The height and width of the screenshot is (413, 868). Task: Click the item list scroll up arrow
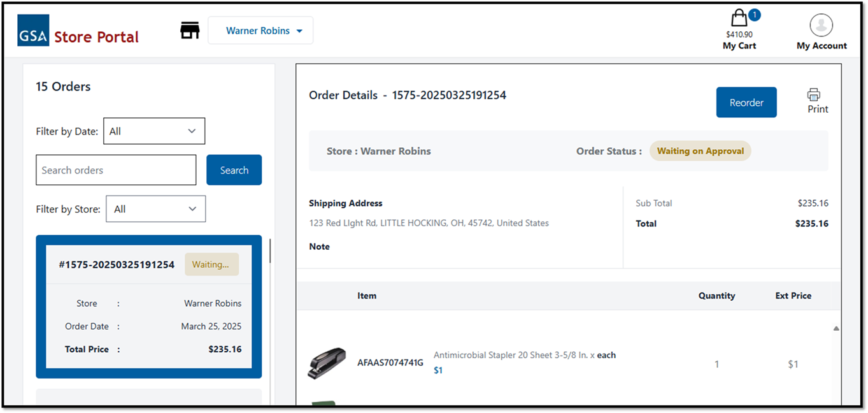(x=836, y=329)
